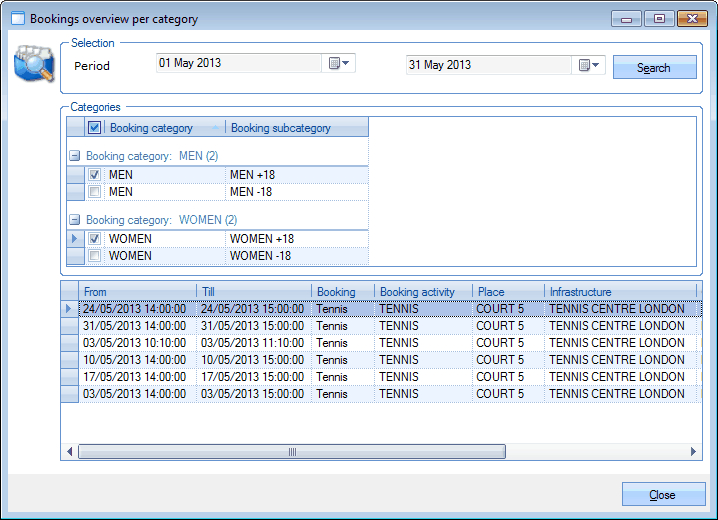Sort bookings by From column header
This screenshot has width=718, height=520.
tap(137, 292)
